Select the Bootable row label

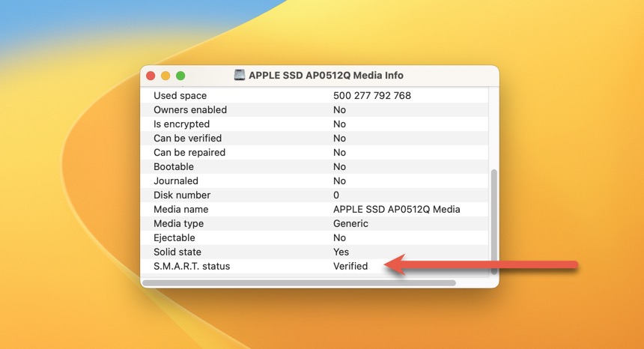[174, 166]
